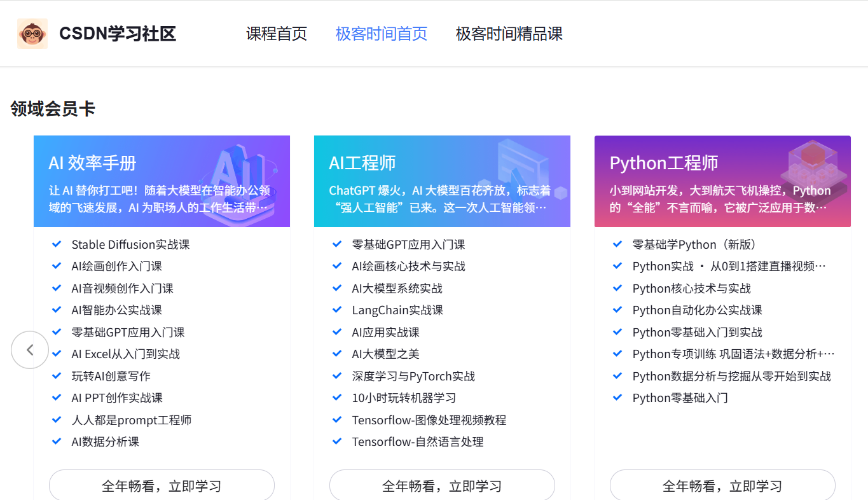Click checkmark icon beside Stable Diffusion实战课

click(57, 244)
